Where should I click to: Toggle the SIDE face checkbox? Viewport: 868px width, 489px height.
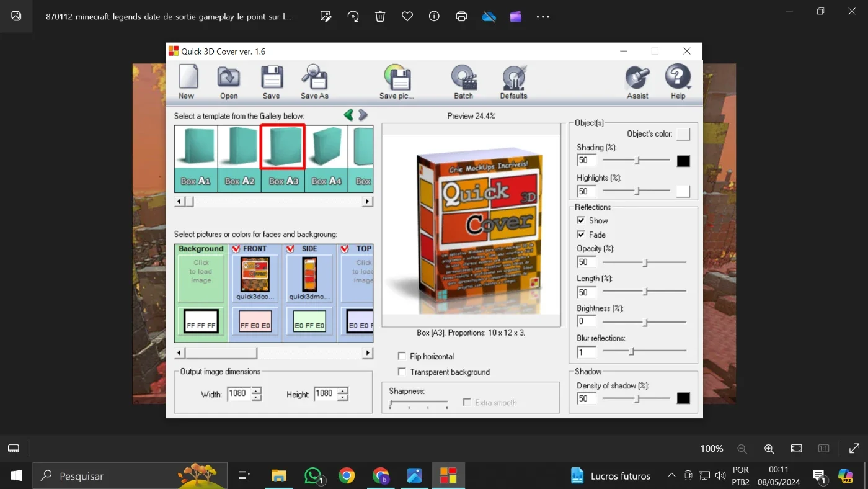click(290, 249)
